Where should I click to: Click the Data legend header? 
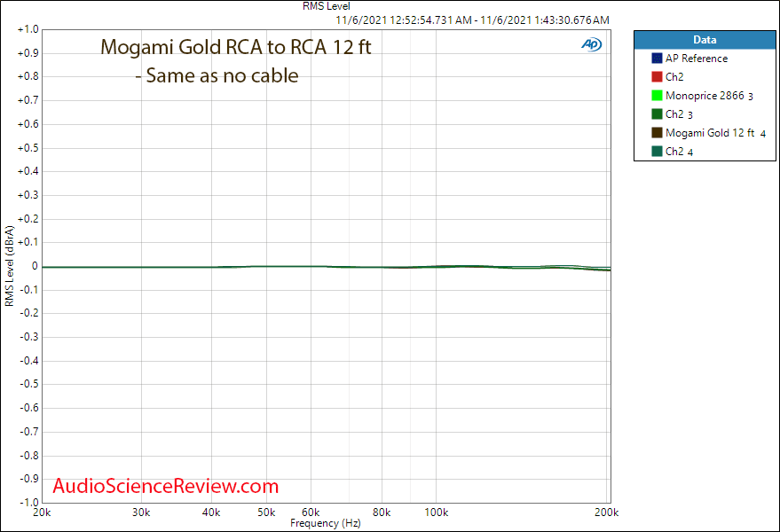705,40
